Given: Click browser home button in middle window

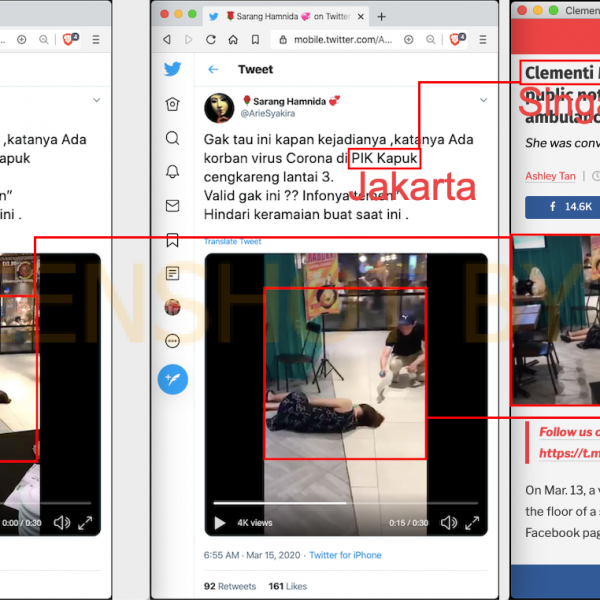Looking at the screenshot, I should coord(233,39).
